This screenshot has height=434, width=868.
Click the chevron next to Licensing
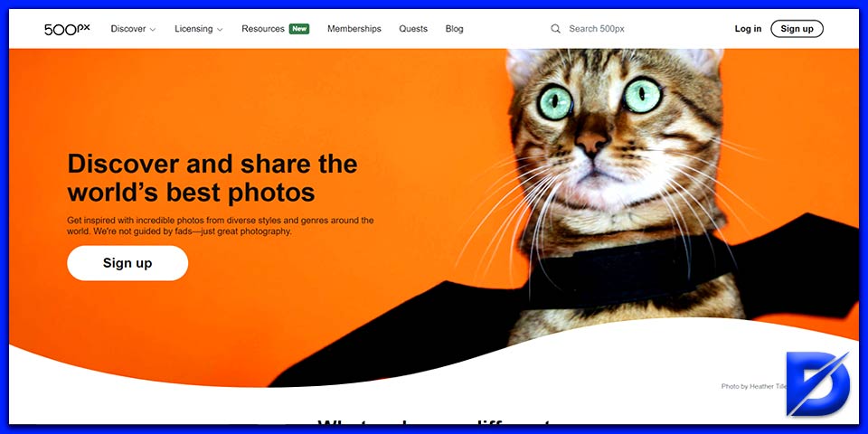click(220, 29)
